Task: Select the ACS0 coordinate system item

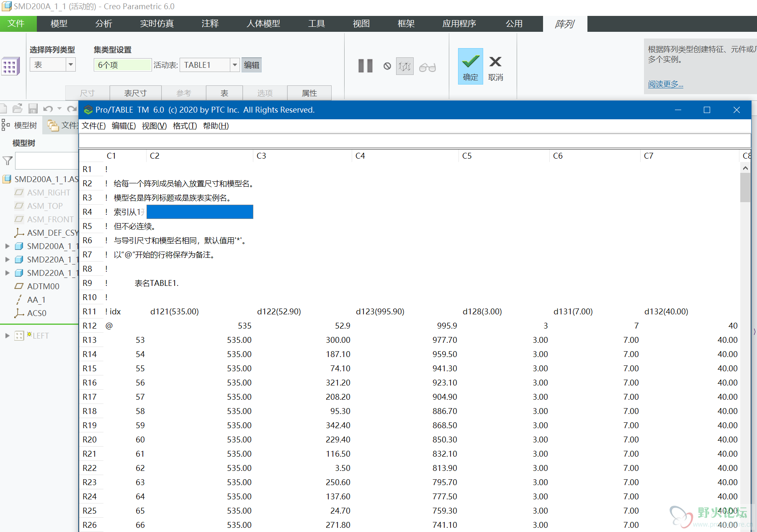Action: [x=31, y=313]
